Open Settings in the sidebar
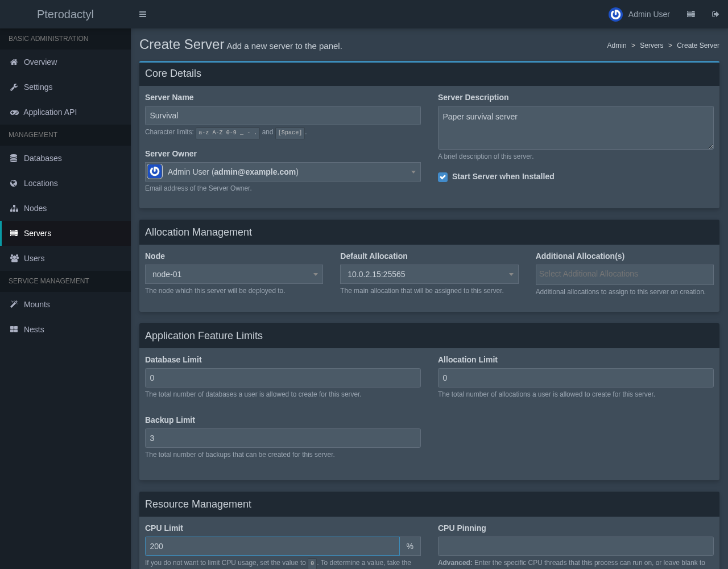This screenshot has width=728, height=569. (65, 87)
